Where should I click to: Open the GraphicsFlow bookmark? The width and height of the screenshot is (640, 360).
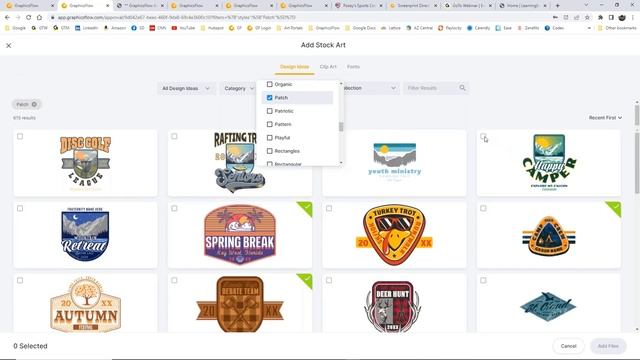pyautogui.click(x=324, y=28)
